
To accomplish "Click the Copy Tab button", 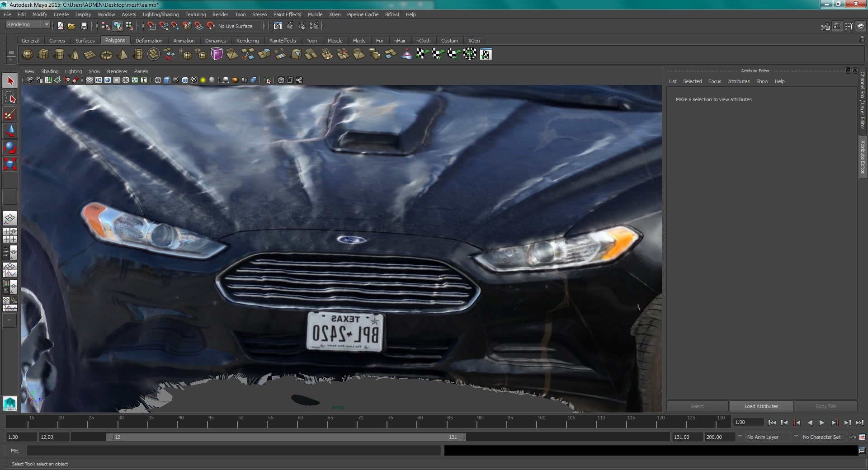I will 826,406.
